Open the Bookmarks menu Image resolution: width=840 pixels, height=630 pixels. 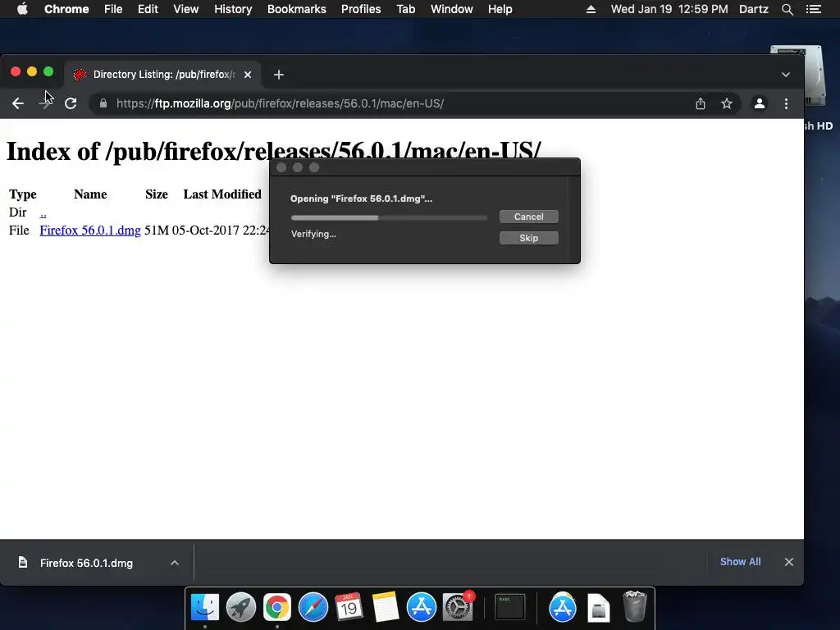297,9
